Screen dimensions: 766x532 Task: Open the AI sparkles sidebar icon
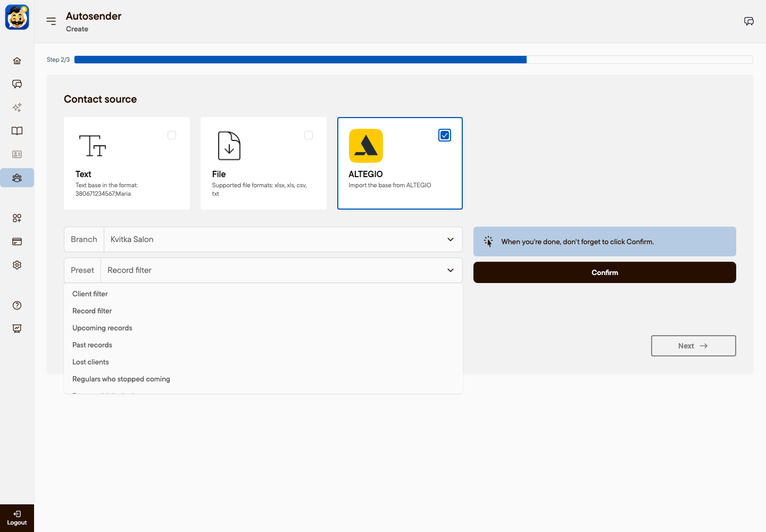pos(17,107)
